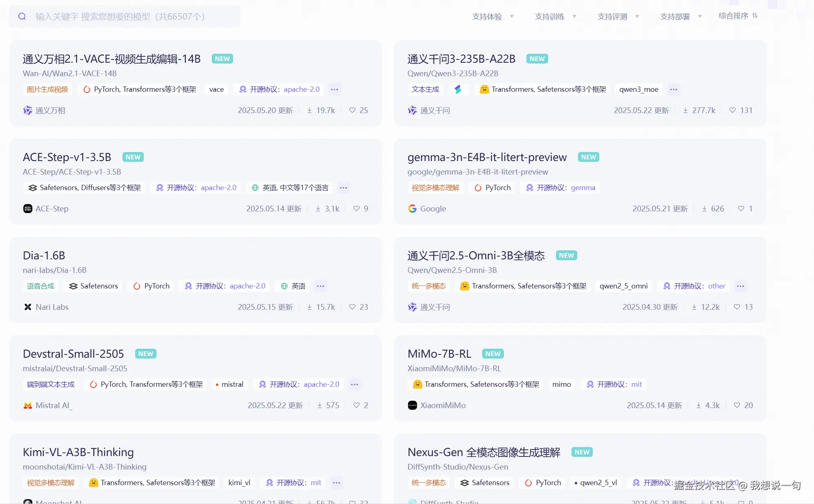Screen dimensions: 814x504
Task: Click 通义千问 logo on Qwen2.5-Omni-3B card
Action: (x=412, y=307)
